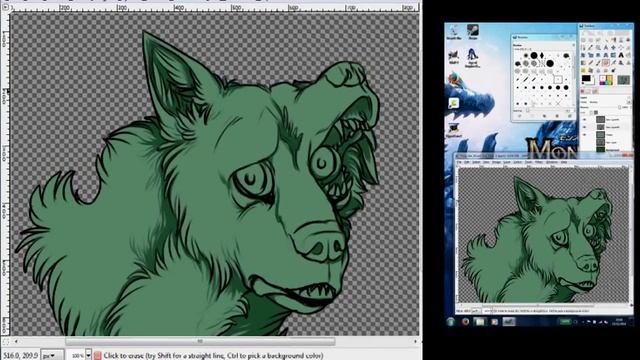Toggle visibility eye of second layer
This screenshot has width=640, height=360.
(x=584, y=127)
